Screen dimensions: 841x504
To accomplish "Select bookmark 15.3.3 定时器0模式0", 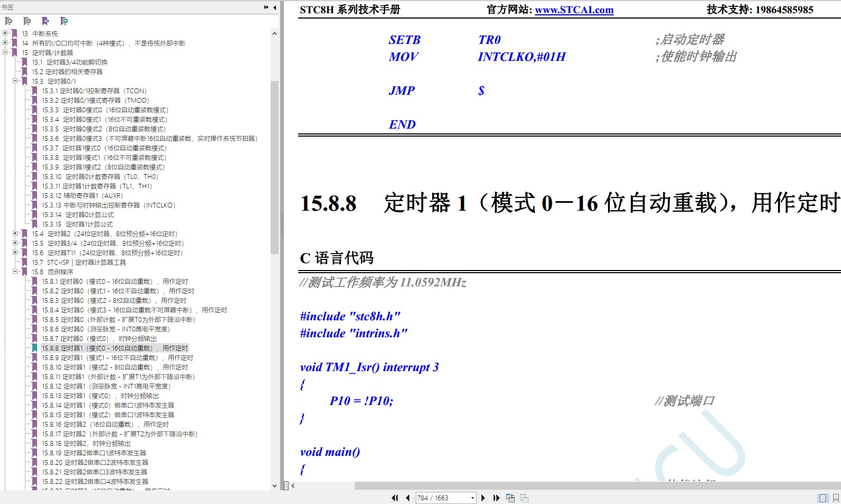I will click(x=105, y=110).
